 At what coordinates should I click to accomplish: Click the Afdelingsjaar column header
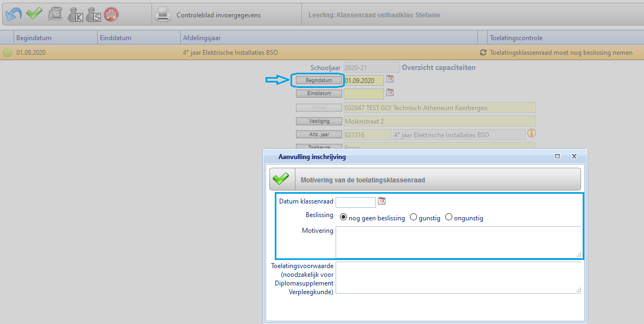(201, 38)
